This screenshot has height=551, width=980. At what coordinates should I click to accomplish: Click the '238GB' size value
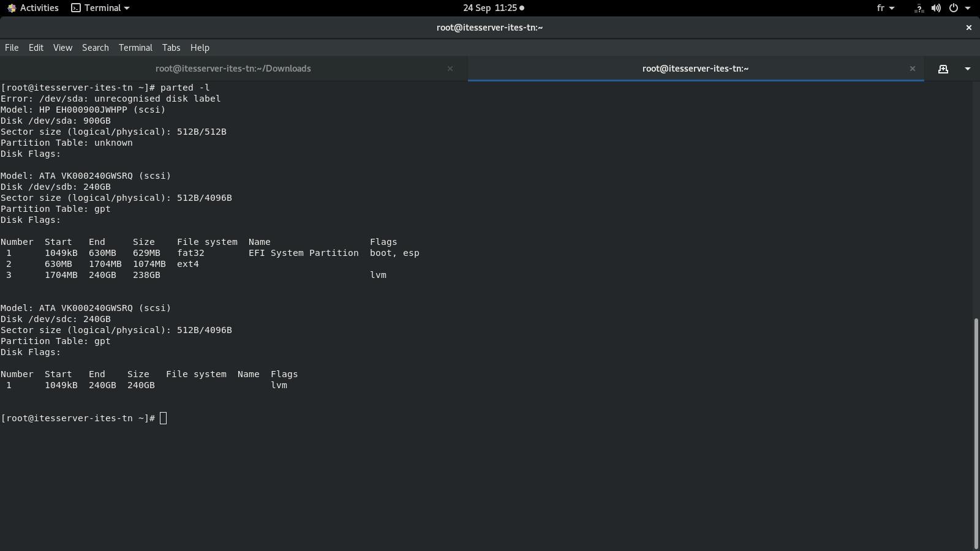tap(146, 275)
